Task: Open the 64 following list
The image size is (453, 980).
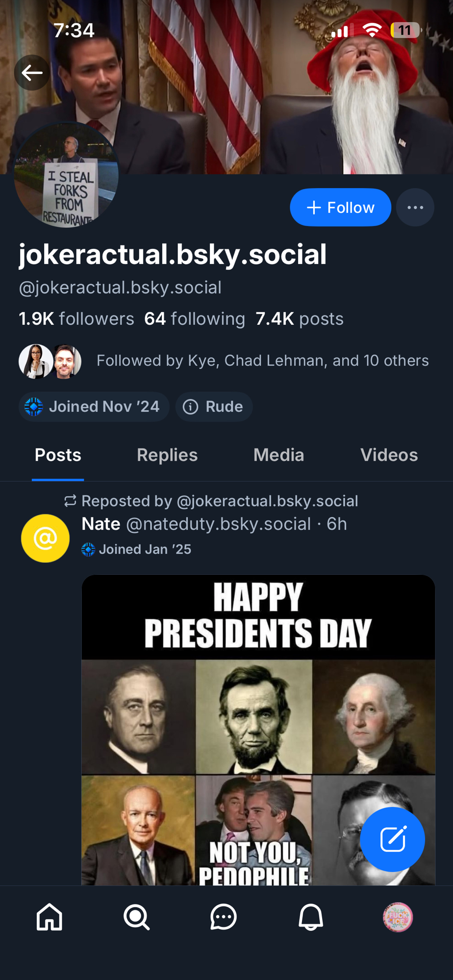Action: pos(195,319)
